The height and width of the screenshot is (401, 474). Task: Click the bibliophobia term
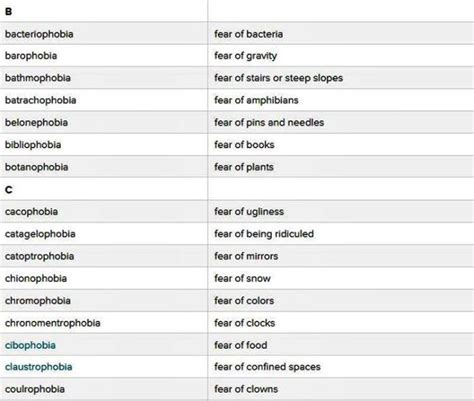33,145
